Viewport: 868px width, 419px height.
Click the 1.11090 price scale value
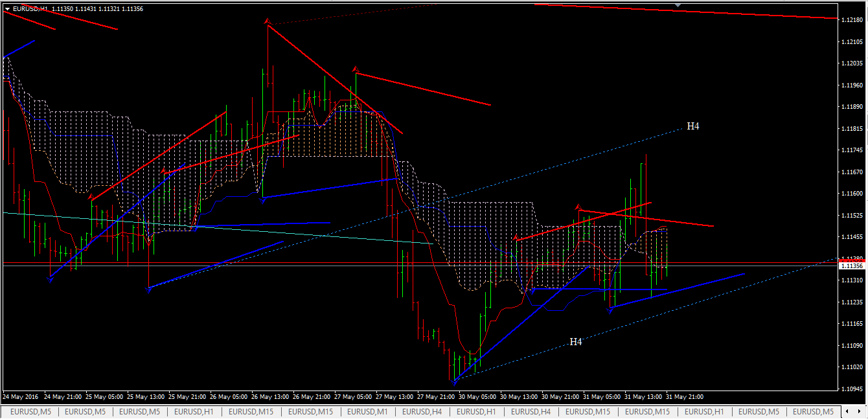851,346
